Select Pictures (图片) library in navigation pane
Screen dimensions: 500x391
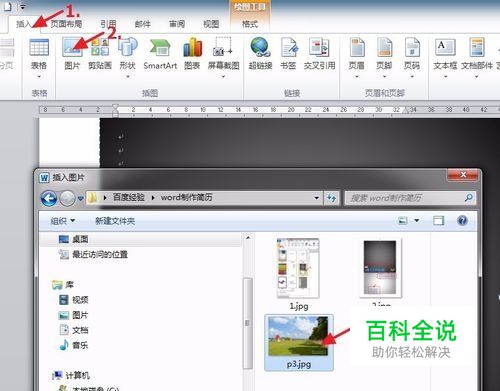(x=73, y=315)
